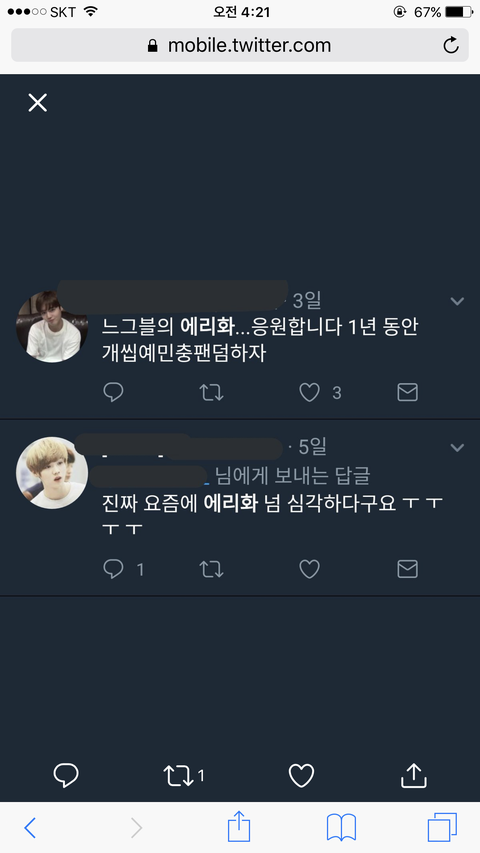Close the overlay with the X icon

(38, 102)
